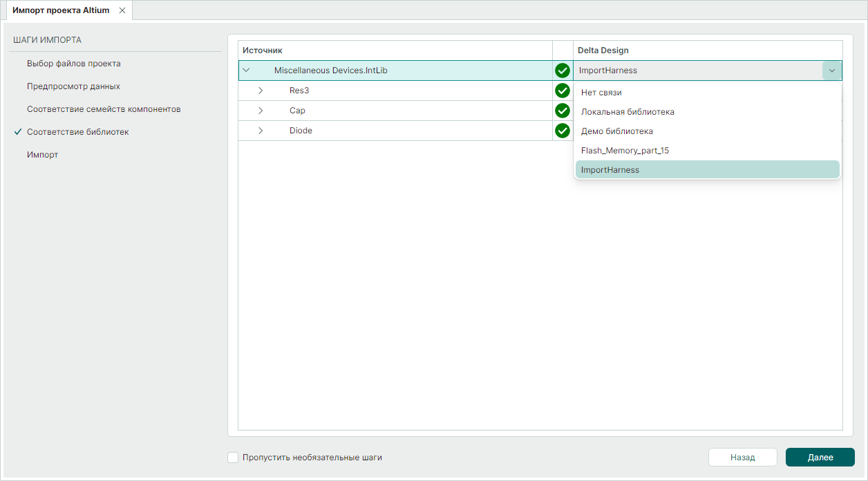This screenshot has height=481, width=868.
Task: Select Нет связи from the dropdown list
Action: tap(601, 93)
